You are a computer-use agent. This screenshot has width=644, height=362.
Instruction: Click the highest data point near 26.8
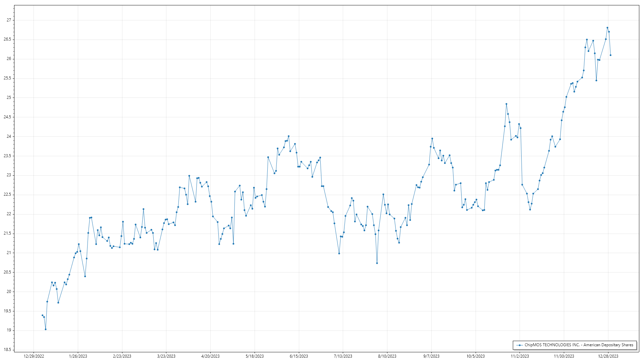click(x=607, y=28)
